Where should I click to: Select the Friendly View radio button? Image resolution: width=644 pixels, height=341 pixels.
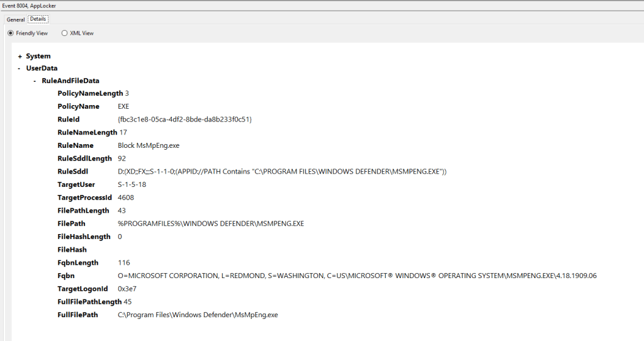(x=11, y=33)
